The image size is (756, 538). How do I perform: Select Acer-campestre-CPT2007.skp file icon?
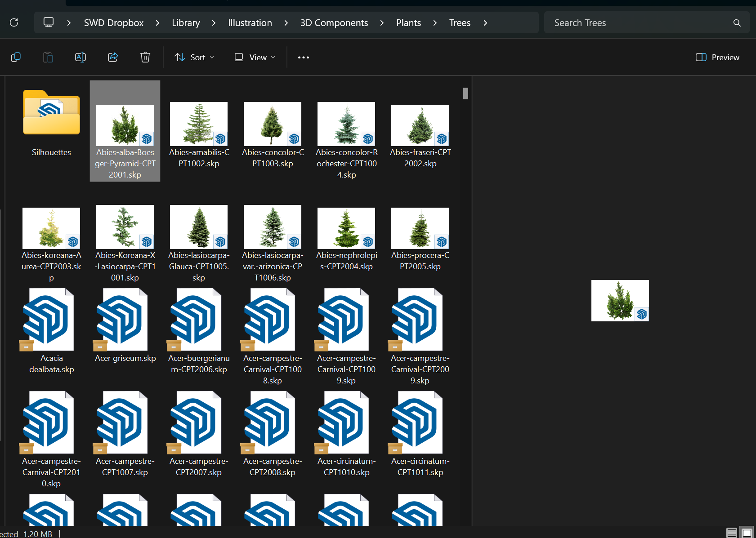(195, 422)
